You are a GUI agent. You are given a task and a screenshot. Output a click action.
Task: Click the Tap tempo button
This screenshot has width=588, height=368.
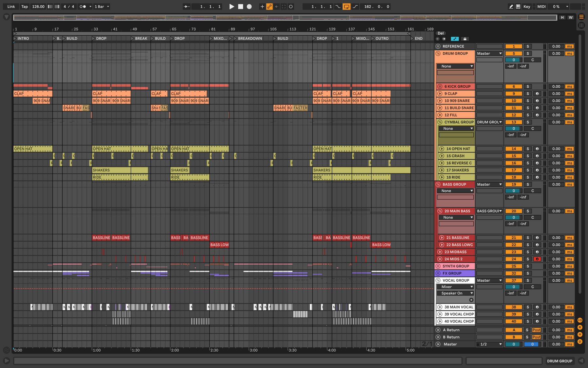tap(24, 7)
